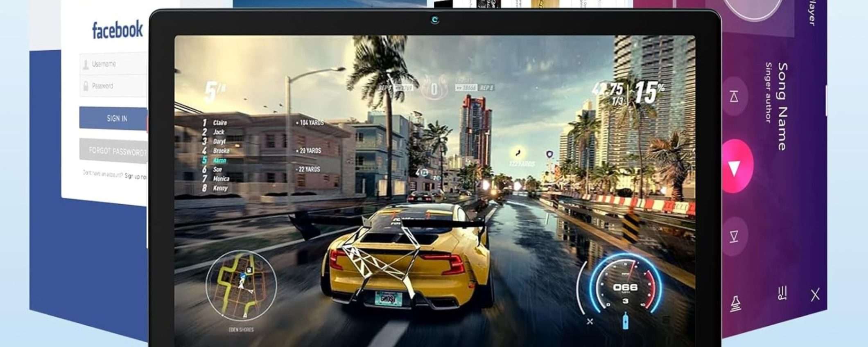
Task: Click the 104 YARDS distance label
Action: 310,122
